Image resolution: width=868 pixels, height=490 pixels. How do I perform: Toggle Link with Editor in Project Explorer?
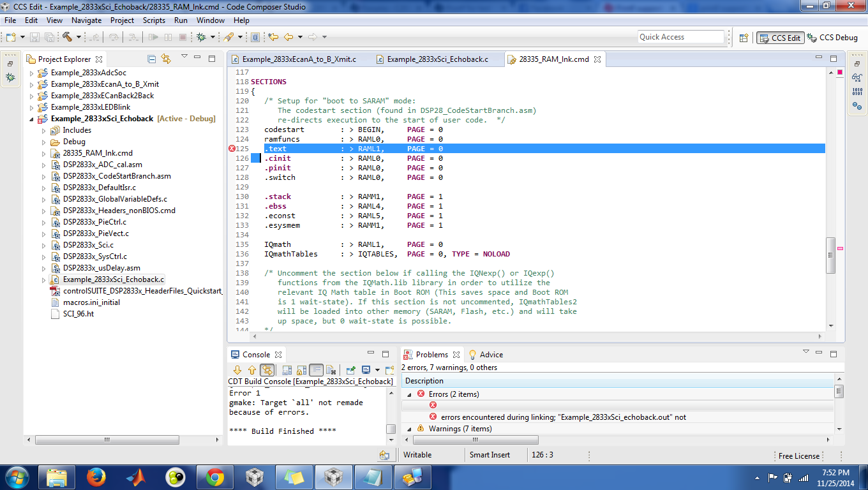(x=166, y=59)
